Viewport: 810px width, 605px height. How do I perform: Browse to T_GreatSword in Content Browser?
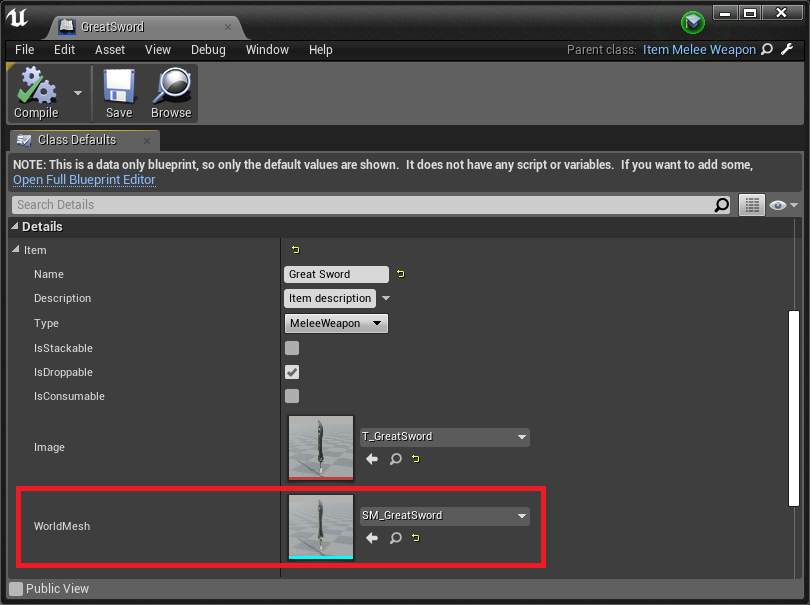396,459
